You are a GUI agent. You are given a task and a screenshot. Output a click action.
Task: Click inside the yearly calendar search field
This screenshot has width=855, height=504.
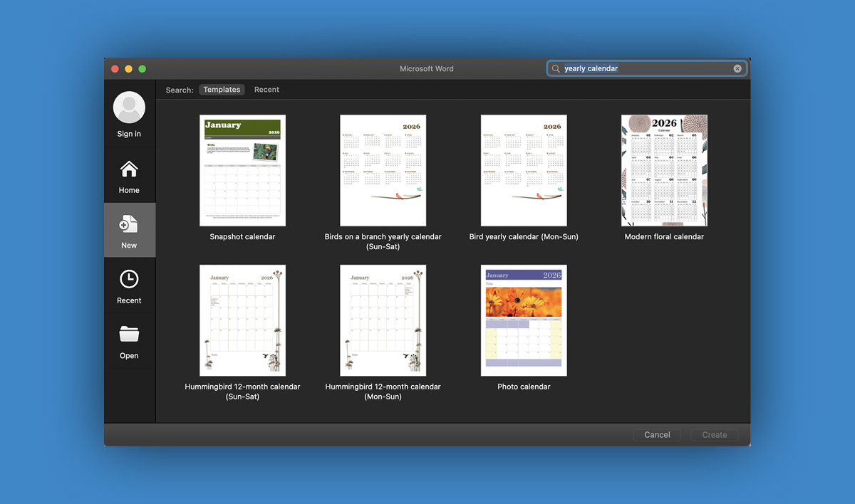tap(641, 68)
